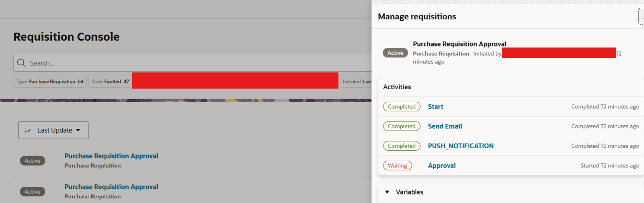Click second Purchase Requisition Approval link
The image size is (644, 203).
click(111, 187)
